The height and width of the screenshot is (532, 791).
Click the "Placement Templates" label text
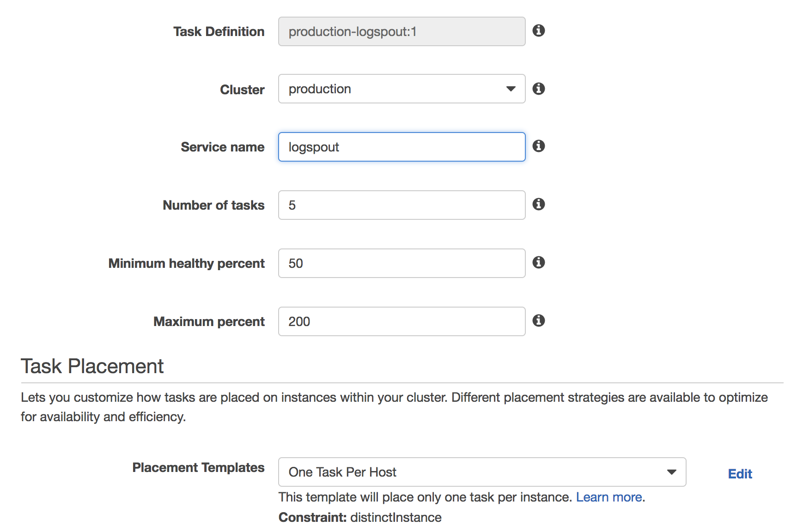click(x=198, y=467)
